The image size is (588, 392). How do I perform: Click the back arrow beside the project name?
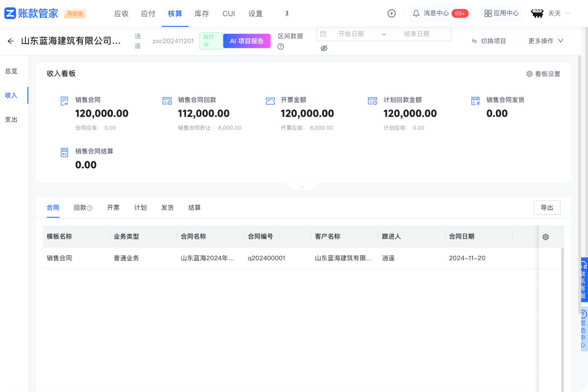pos(11,41)
